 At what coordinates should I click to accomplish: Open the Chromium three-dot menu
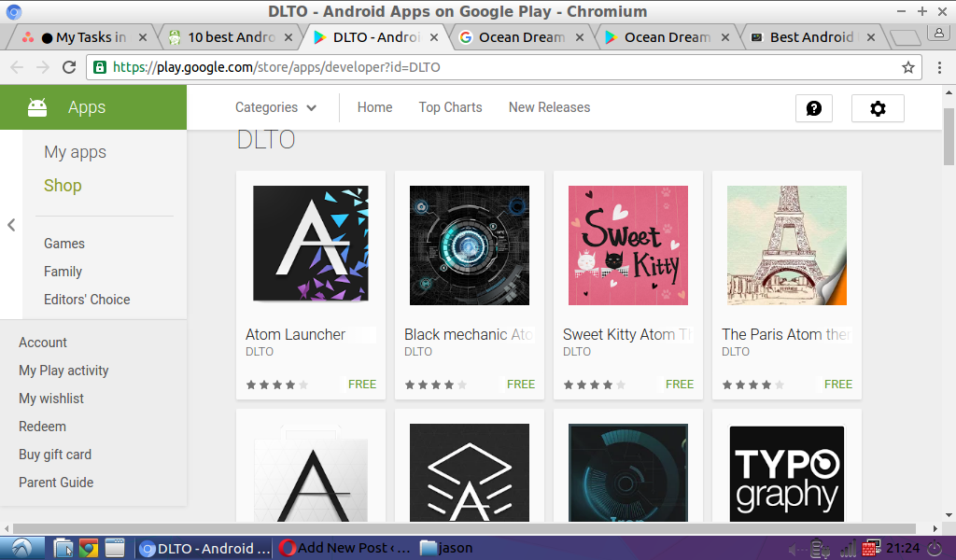point(939,67)
